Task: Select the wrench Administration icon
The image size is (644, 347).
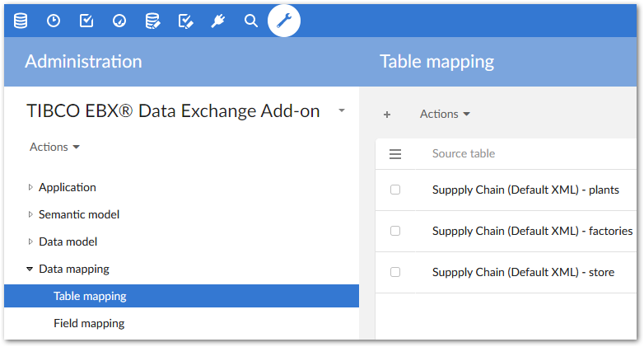Action: coord(284,21)
